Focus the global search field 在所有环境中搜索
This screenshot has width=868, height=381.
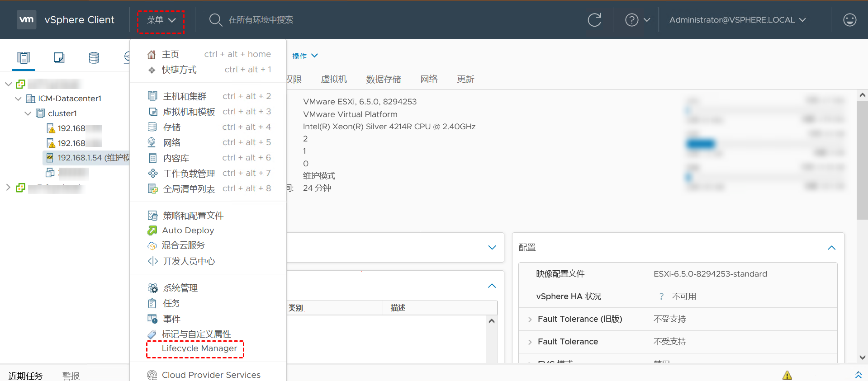(261, 20)
